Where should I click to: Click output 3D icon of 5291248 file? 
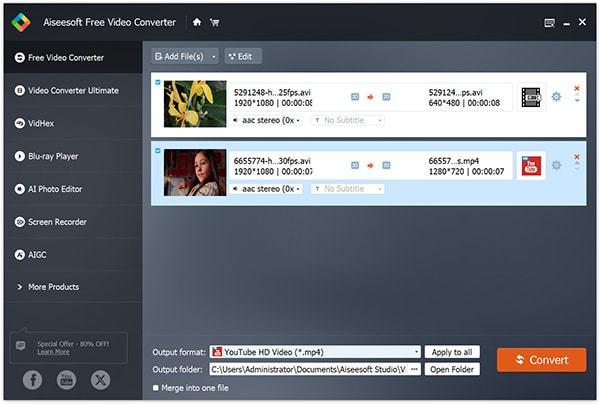(386, 97)
